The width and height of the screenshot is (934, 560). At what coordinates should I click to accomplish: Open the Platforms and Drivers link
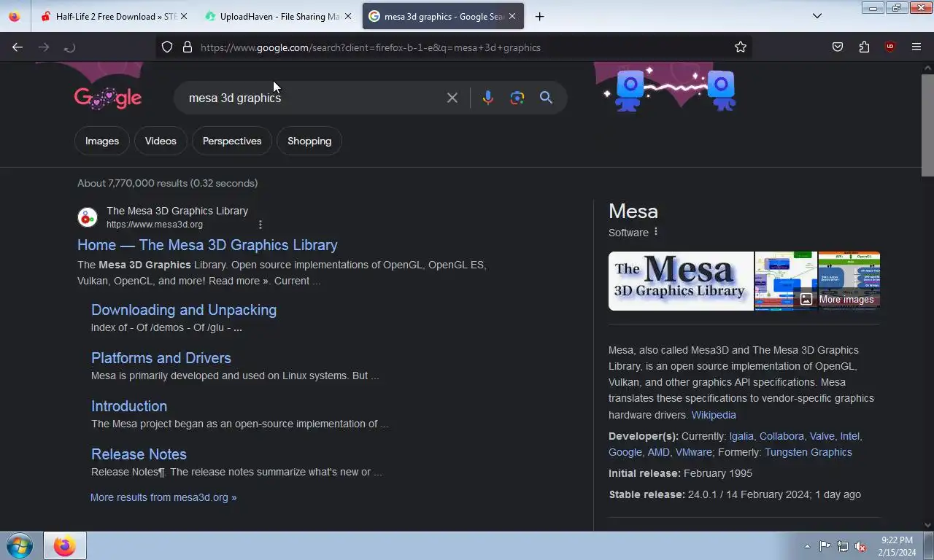coord(161,358)
